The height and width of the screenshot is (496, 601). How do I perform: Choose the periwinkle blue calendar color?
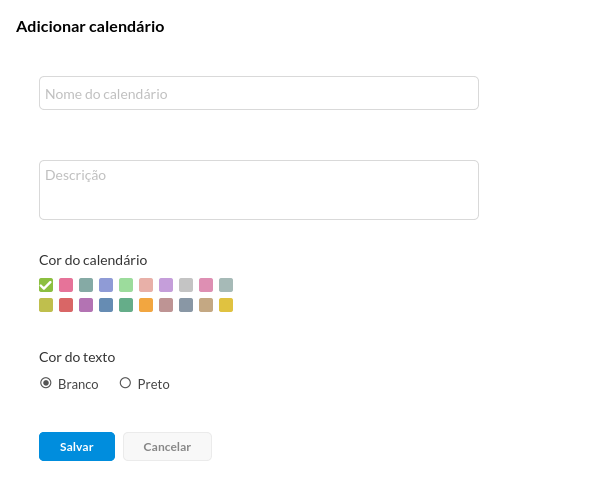[x=106, y=285]
